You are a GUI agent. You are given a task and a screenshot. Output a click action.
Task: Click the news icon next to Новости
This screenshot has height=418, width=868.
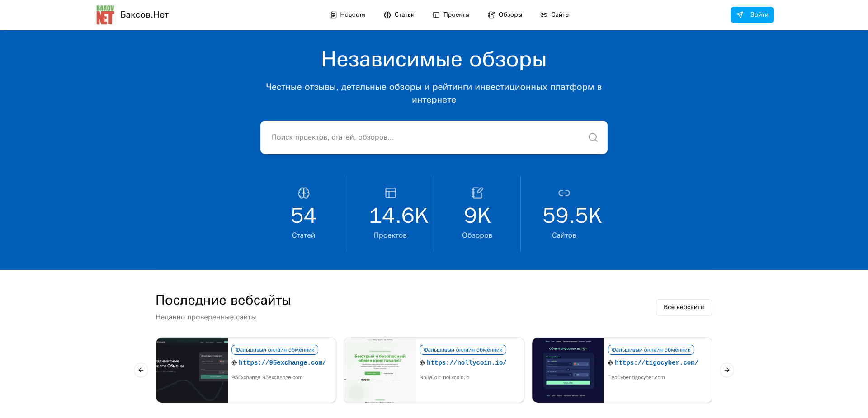point(333,14)
